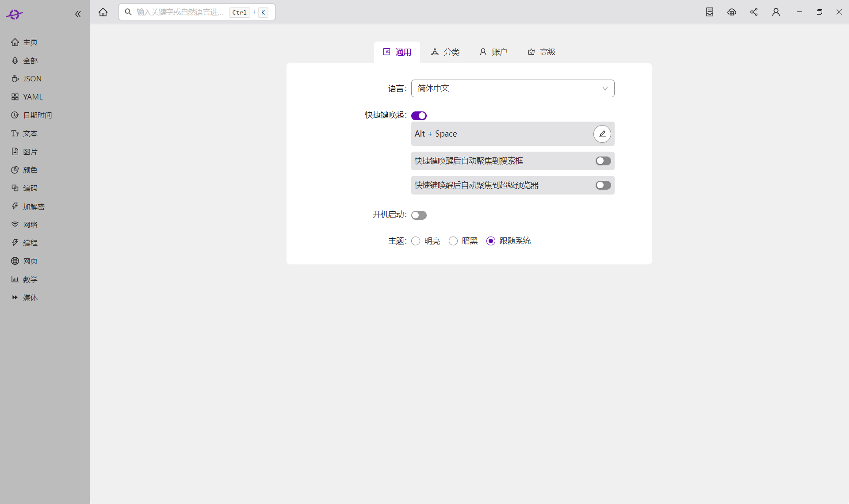Click the purple app logo

15,14
